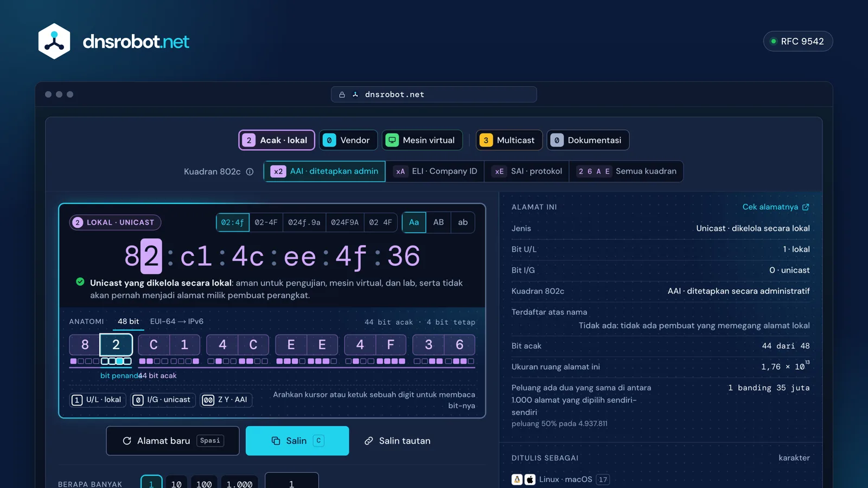Click the dnsrobot.net brand name
This screenshot has height=488, width=868.
(x=136, y=41)
